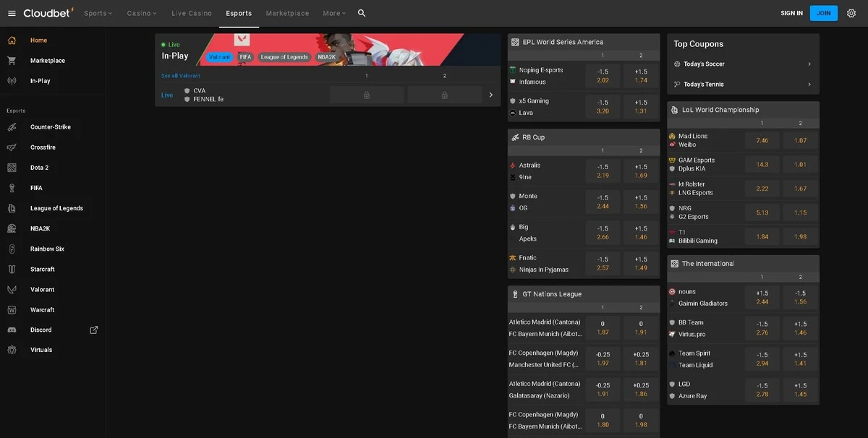This screenshot has height=438, width=868.
Task: Bet on nouns +1.5 at 2.44
Action: coord(762,297)
